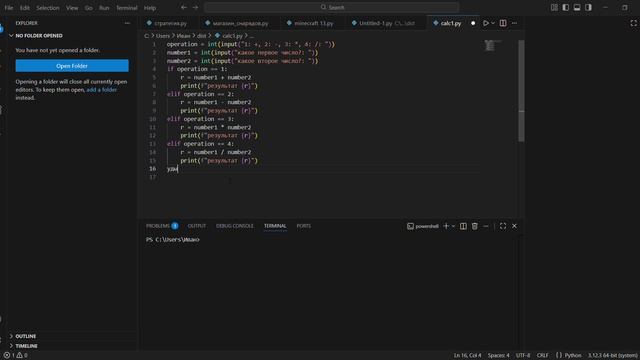Screen dimensions: 640x360
Task: Click errors and warnings status indicator
Action: tap(16, 356)
